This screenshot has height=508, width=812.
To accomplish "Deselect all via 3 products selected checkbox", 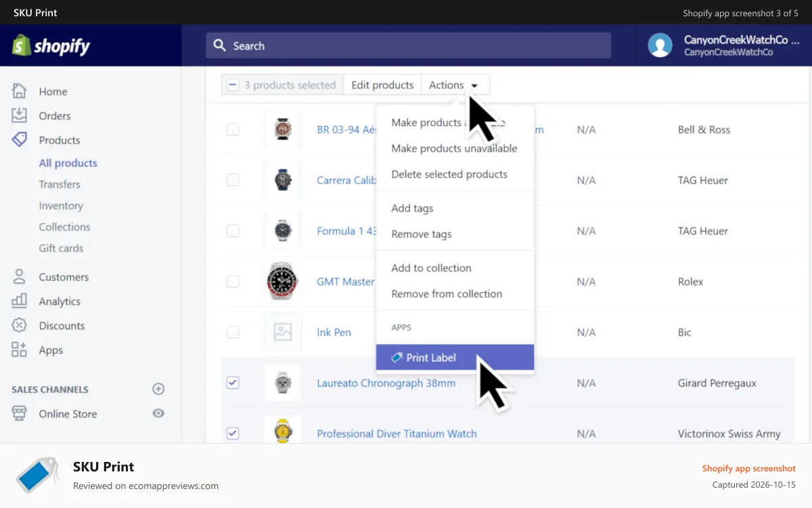I will tap(232, 85).
